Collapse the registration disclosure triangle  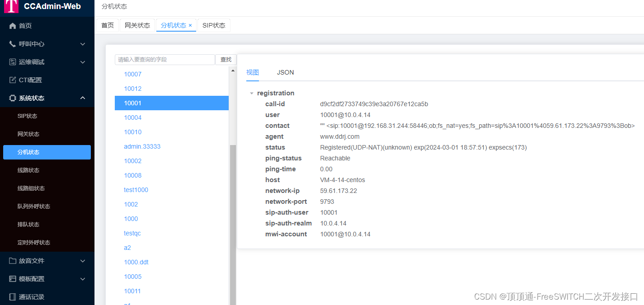[x=252, y=93]
